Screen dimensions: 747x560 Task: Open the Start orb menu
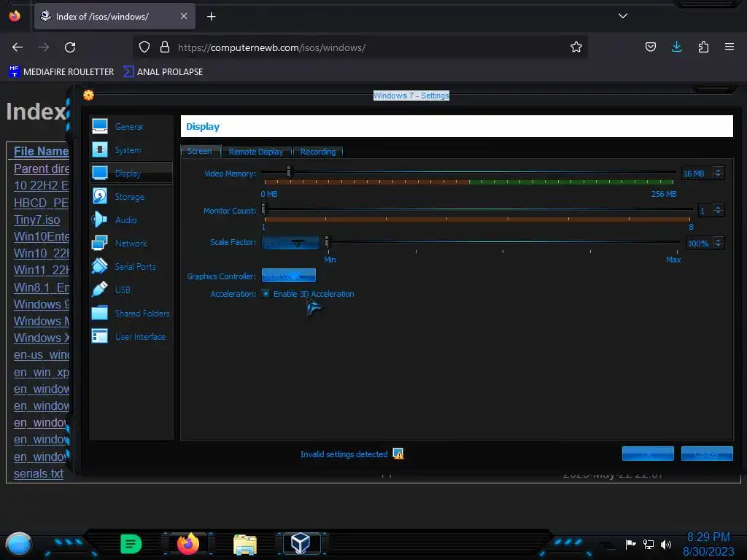[x=18, y=544]
